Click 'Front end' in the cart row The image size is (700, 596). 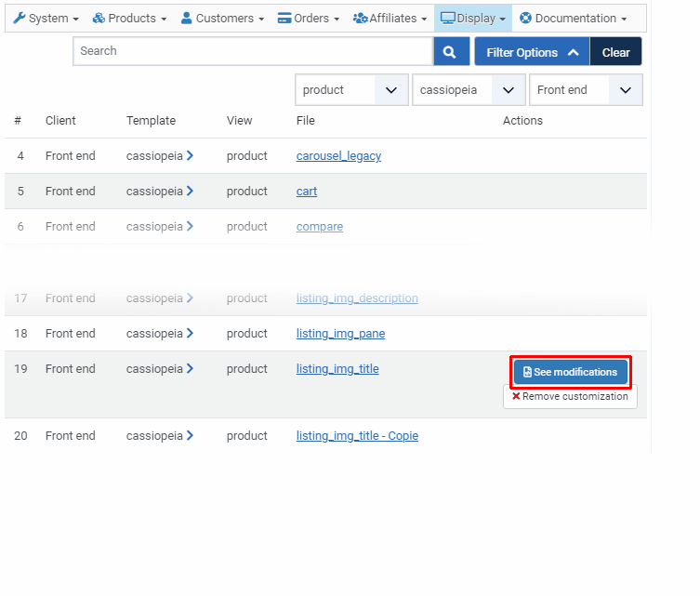click(70, 192)
